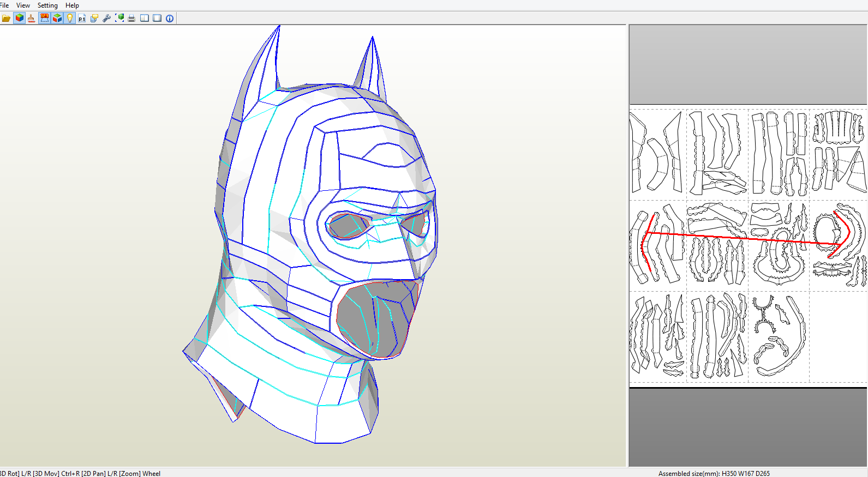Click the 3D Rot mouse hint status text
868x477 pixels.
80,473
